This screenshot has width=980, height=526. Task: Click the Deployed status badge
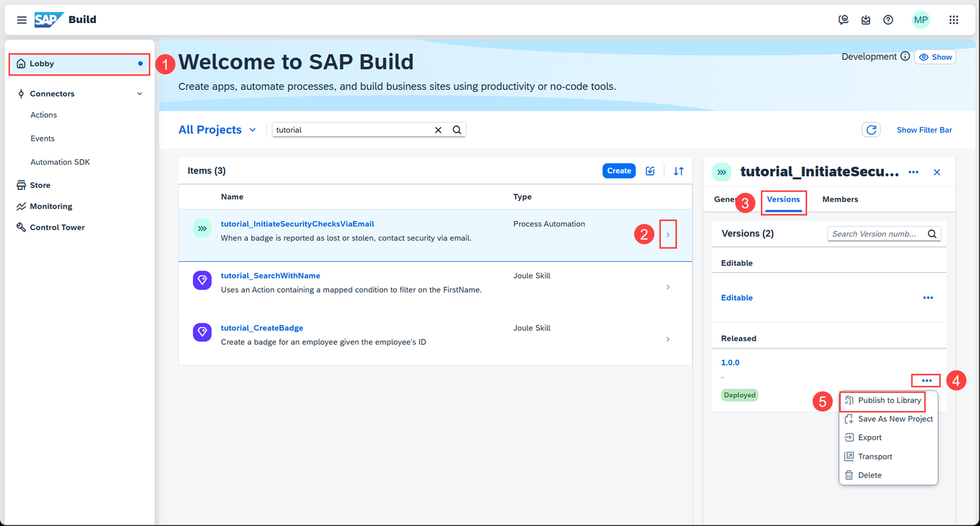pyautogui.click(x=740, y=395)
